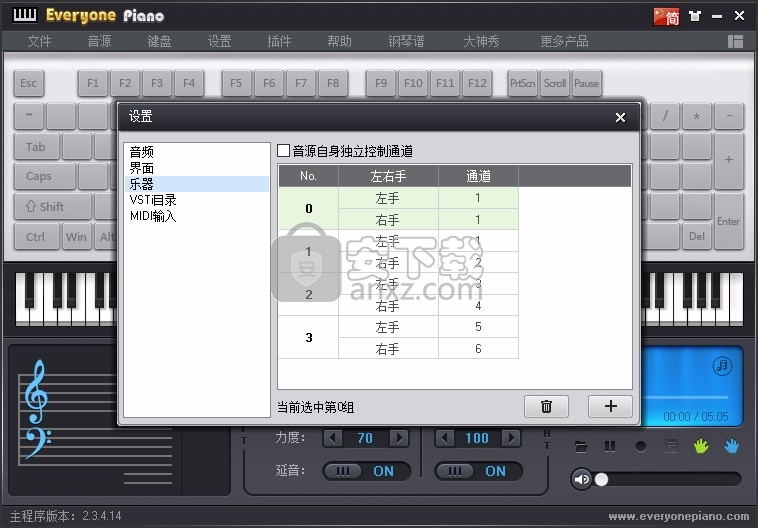The width and height of the screenshot is (758, 528).
Task: Click the Caps key on virtual keyboard
Action: [44, 176]
